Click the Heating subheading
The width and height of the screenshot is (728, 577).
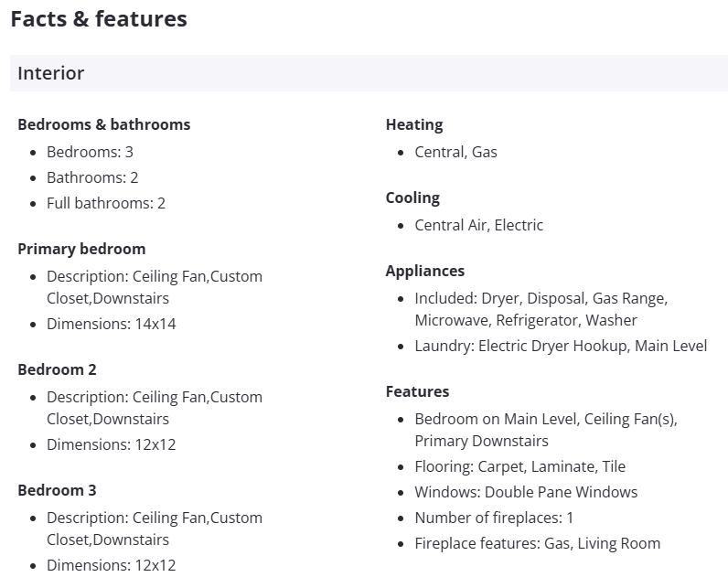pos(414,124)
